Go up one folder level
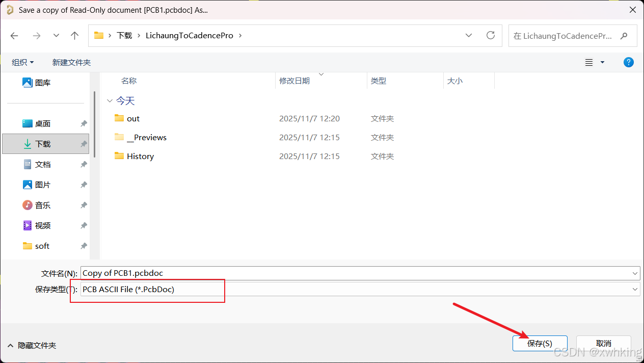This screenshot has width=644, height=363. [75, 35]
